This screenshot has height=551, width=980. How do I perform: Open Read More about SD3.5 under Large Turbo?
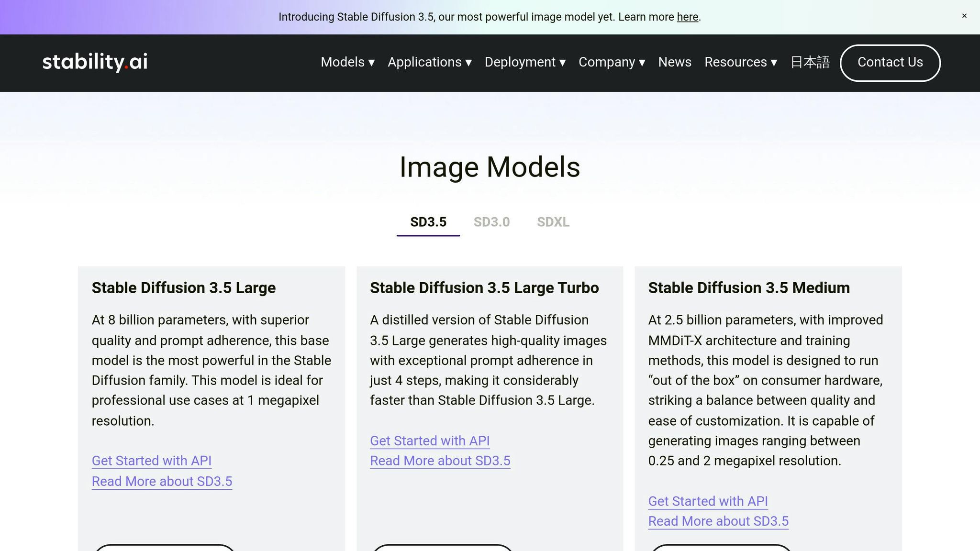click(440, 461)
